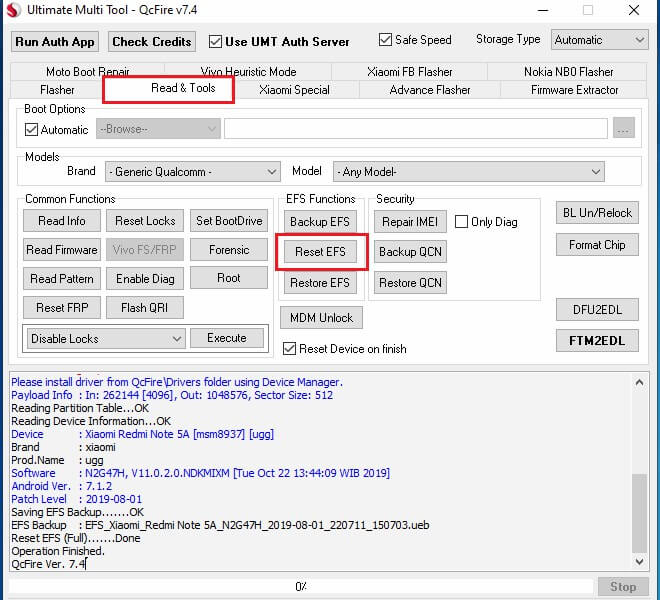Start Read Firmware function
Image resolution: width=660 pixels, height=600 pixels.
click(62, 250)
